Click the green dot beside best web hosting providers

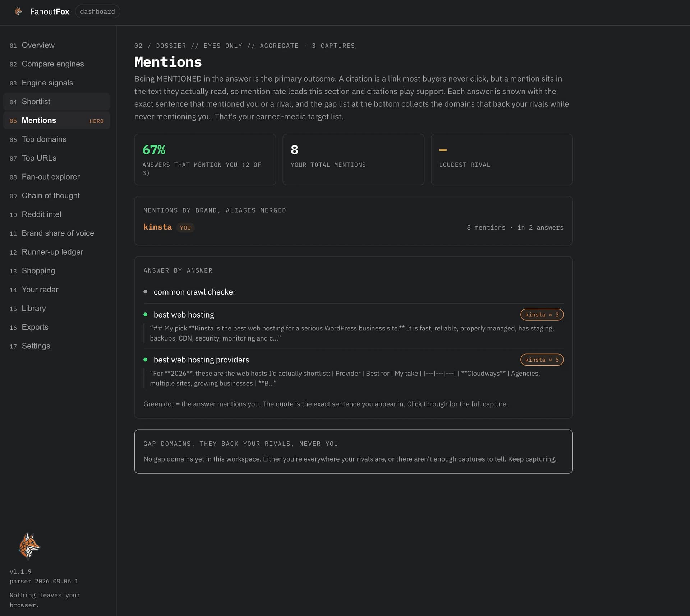tap(145, 360)
